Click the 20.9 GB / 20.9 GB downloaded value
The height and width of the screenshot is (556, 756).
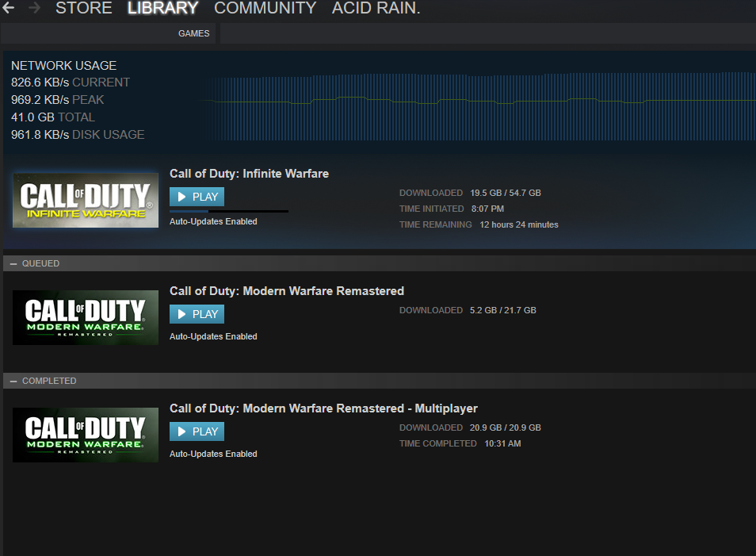506,428
